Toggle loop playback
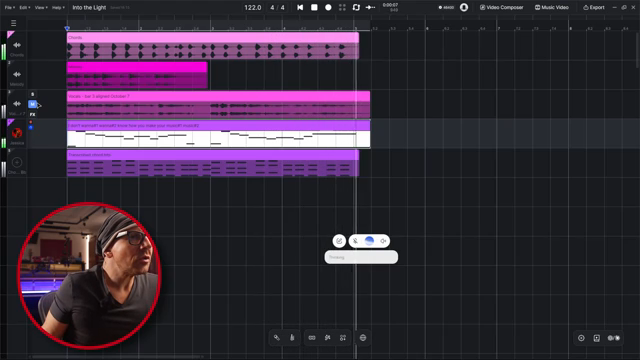 tap(356, 7)
